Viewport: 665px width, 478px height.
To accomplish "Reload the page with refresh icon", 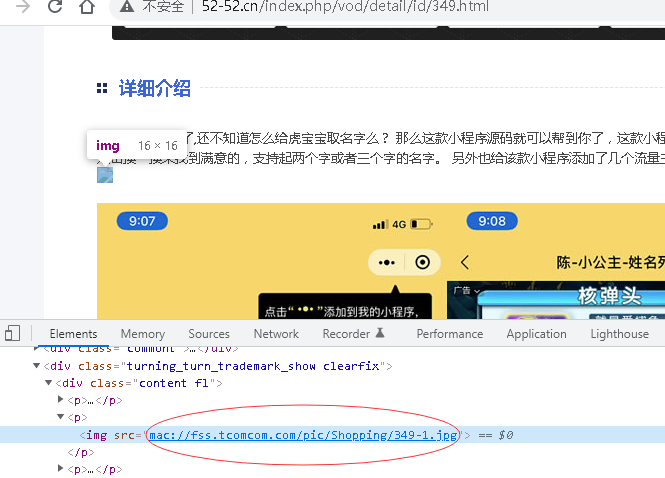I will [54, 7].
